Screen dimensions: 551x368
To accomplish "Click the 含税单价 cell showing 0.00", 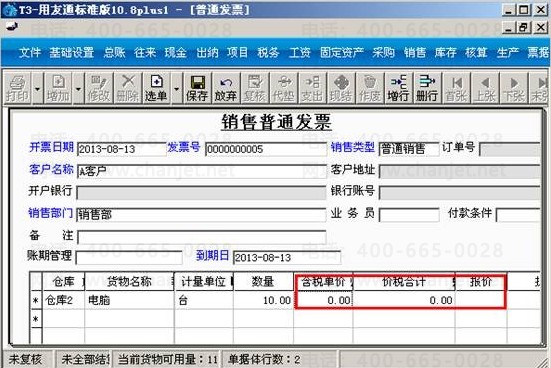I will click(323, 301).
